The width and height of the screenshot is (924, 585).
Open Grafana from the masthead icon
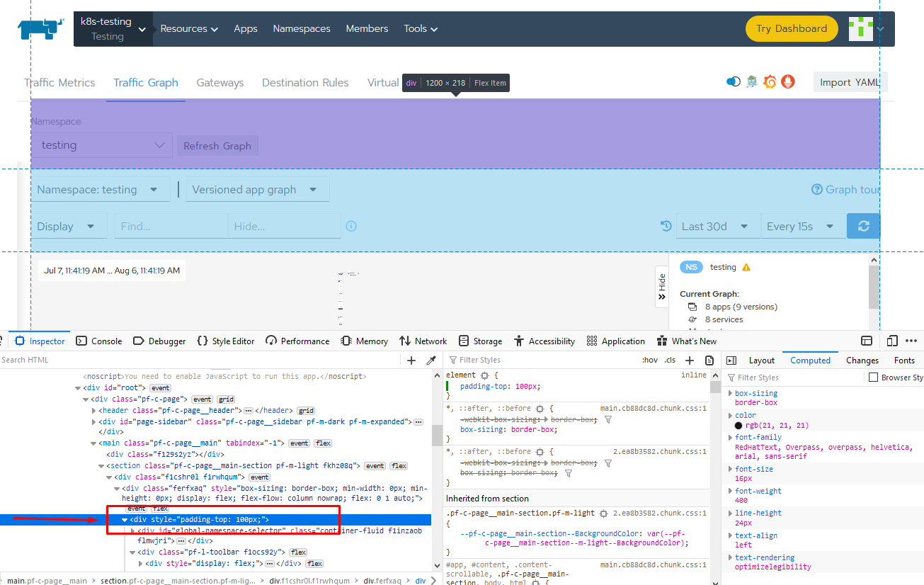pyautogui.click(x=770, y=81)
